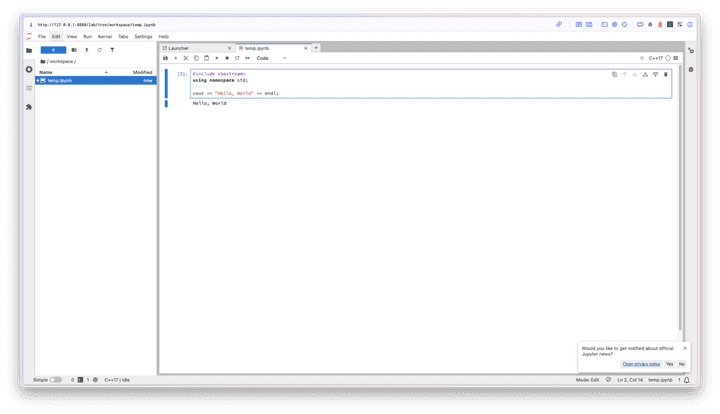The width and height of the screenshot is (720, 414).
Task: Open the privacy policy link in the notification
Action: click(640, 364)
